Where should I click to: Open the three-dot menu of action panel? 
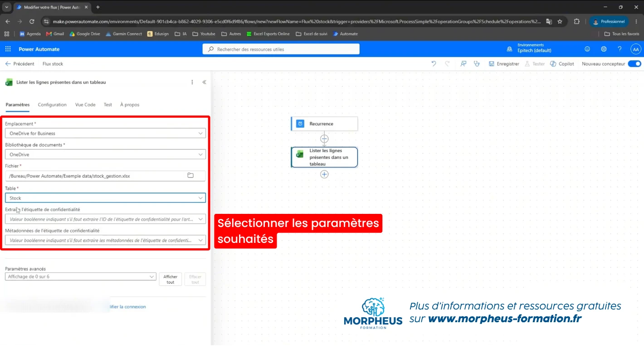(x=192, y=82)
